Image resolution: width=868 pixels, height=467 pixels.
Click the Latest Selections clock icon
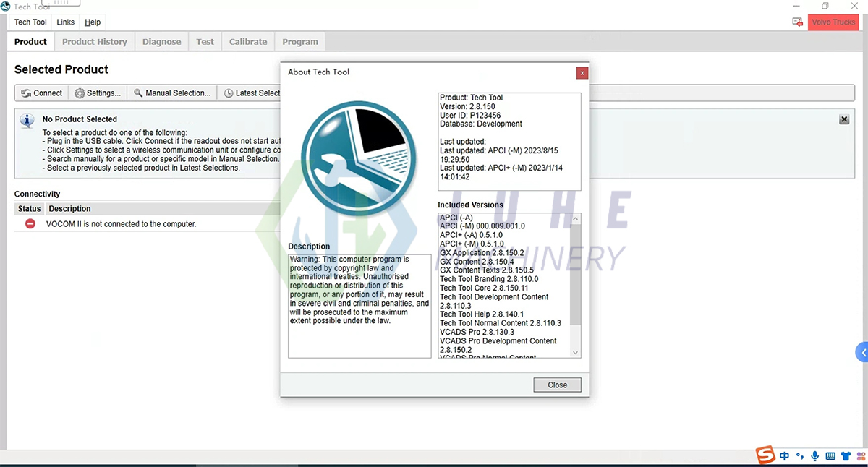point(227,93)
